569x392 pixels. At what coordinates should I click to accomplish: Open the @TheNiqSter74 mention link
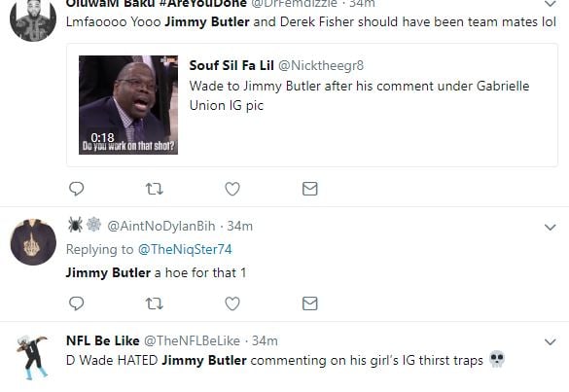click(185, 249)
